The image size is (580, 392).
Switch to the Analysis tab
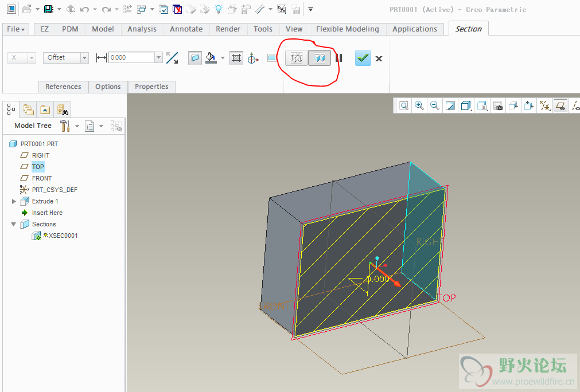point(142,29)
